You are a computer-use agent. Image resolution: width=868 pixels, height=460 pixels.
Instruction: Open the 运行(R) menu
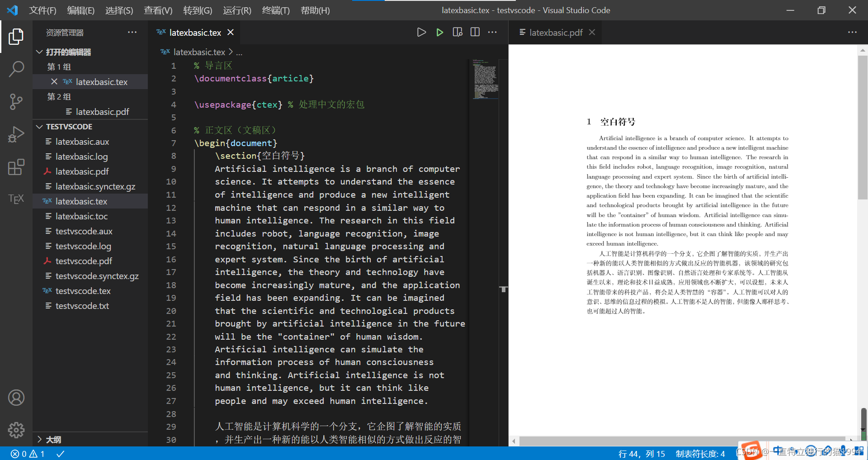tap(237, 10)
